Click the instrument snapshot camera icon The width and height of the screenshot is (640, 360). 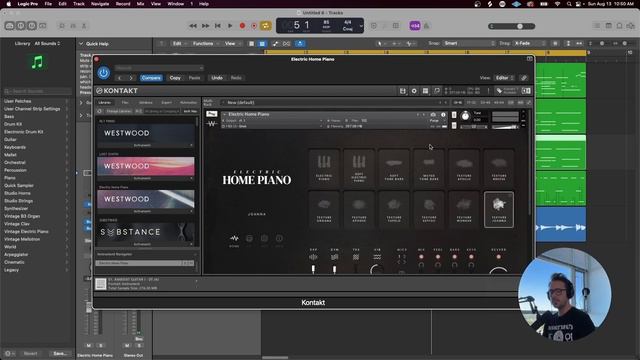[433, 115]
